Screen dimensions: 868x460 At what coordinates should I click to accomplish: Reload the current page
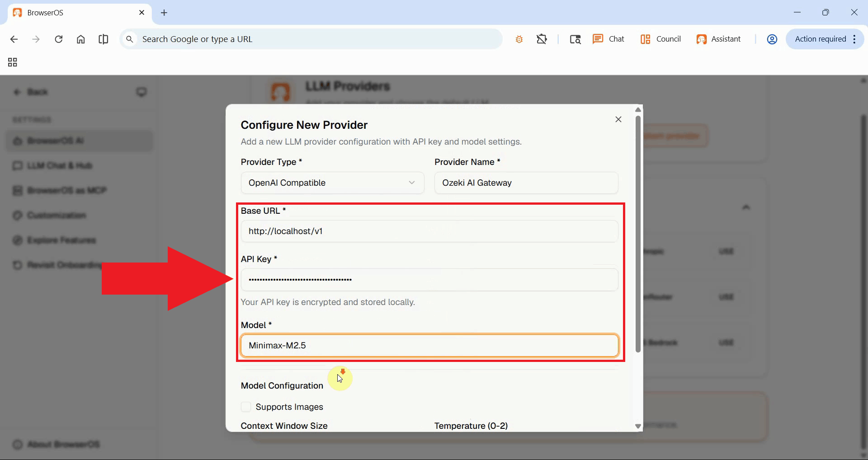pyautogui.click(x=58, y=39)
